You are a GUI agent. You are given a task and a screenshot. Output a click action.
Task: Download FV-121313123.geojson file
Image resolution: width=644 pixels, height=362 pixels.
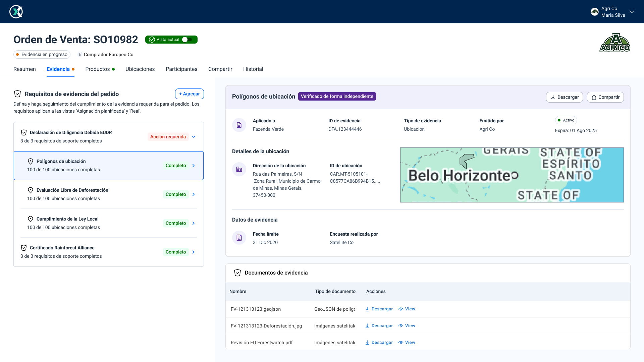(x=379, y=309)
